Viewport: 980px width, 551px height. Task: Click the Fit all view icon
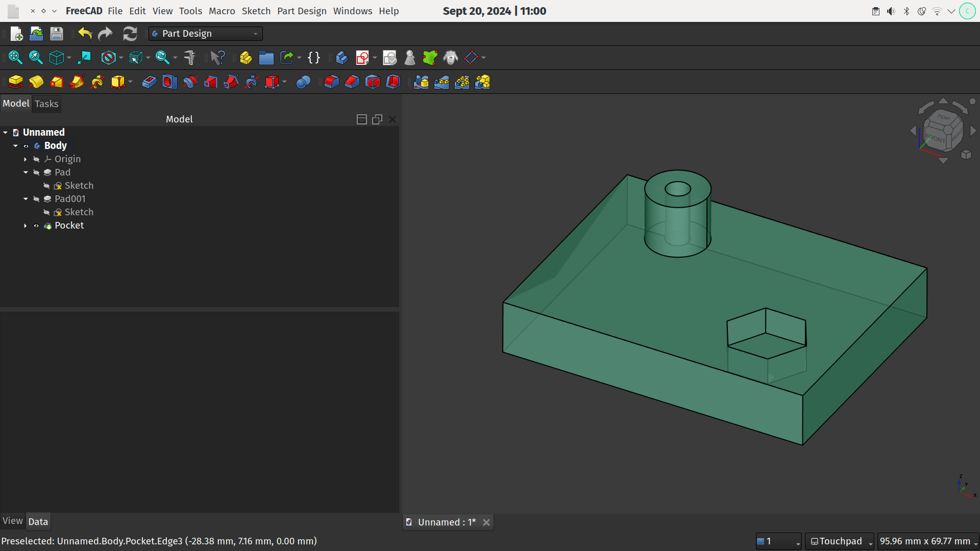pyautogui.click(x=15, y=58)
